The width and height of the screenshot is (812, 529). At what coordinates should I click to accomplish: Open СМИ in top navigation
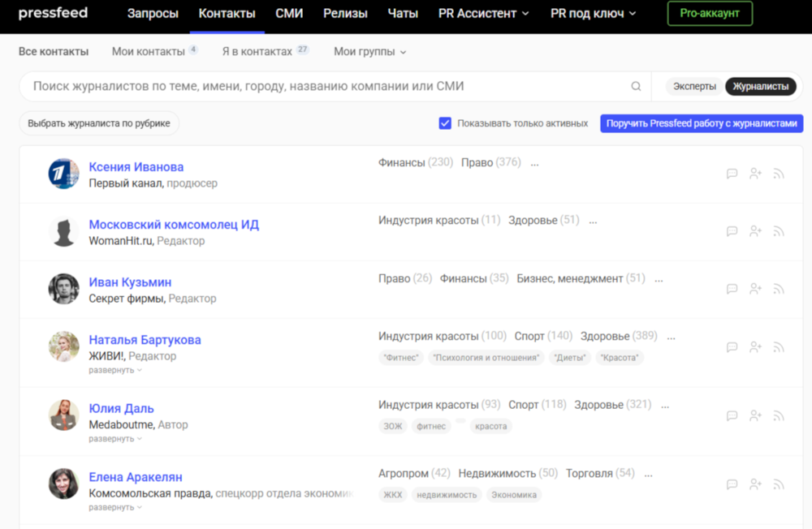point(289,14)
